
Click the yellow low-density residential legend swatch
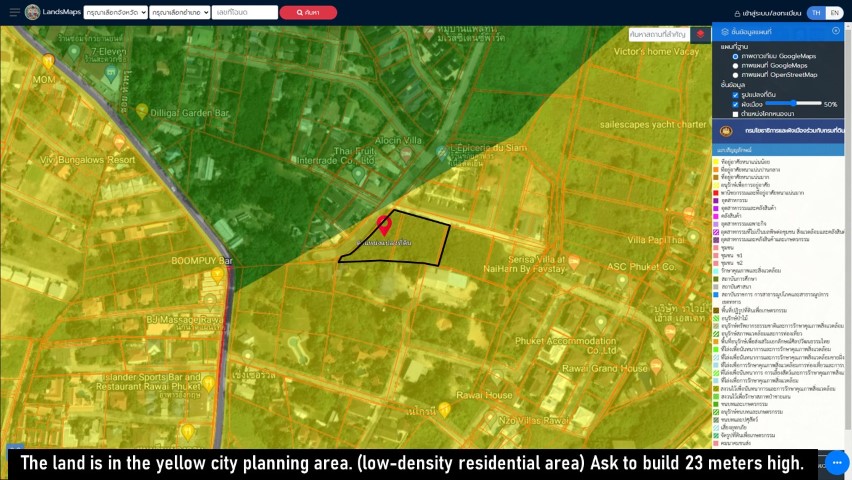coord(716,161)
